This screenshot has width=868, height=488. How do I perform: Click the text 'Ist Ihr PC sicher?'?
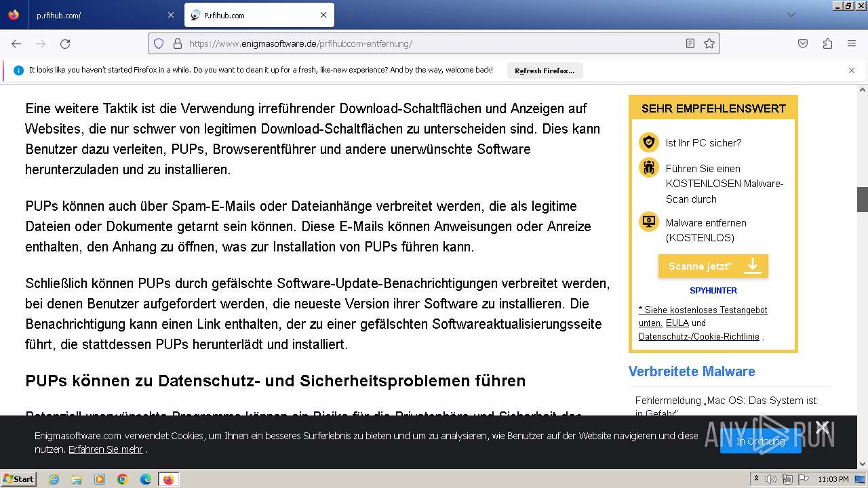coord(703,142)
